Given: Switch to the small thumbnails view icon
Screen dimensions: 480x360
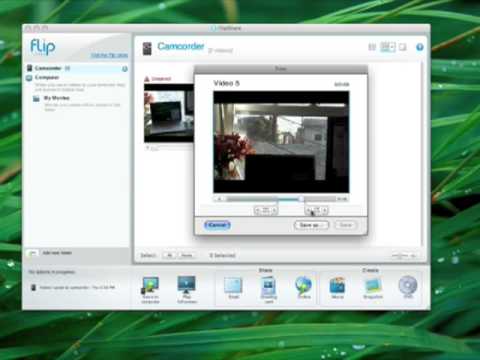Looking at the screenshot, I should pos(372,47).
